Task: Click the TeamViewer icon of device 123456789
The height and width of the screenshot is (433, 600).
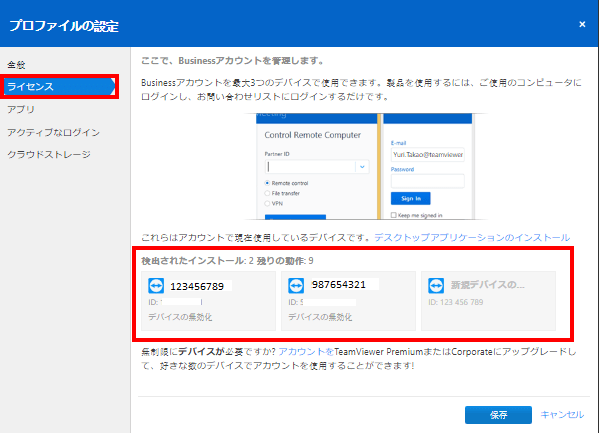Action: tap(156, 286)
